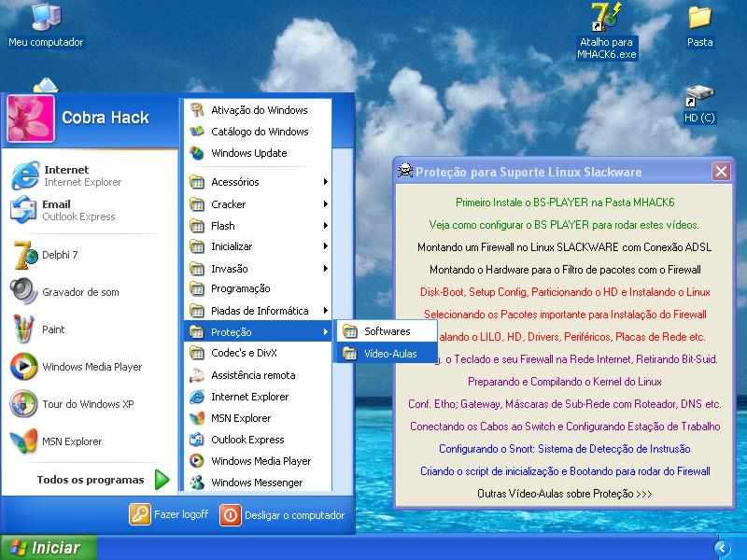Click Fazer logoff button
The height and width of the screenshot is (560, 747).
(170, 514)
